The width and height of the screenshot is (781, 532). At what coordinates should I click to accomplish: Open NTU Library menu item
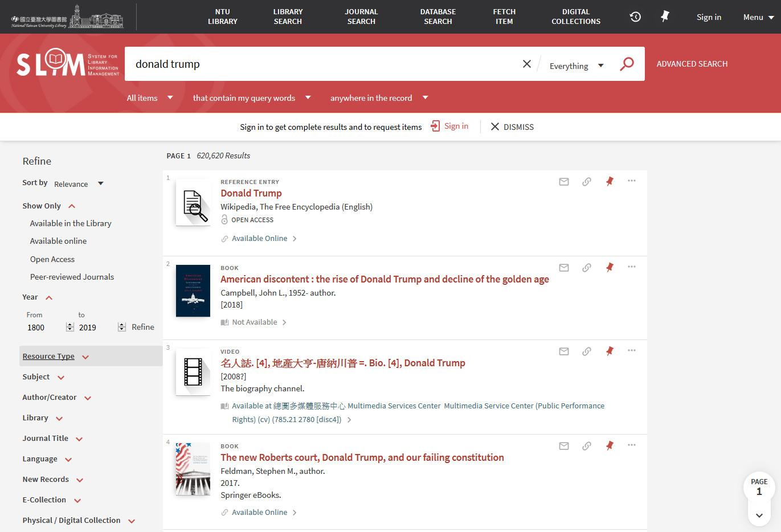[x=223, y=17]
